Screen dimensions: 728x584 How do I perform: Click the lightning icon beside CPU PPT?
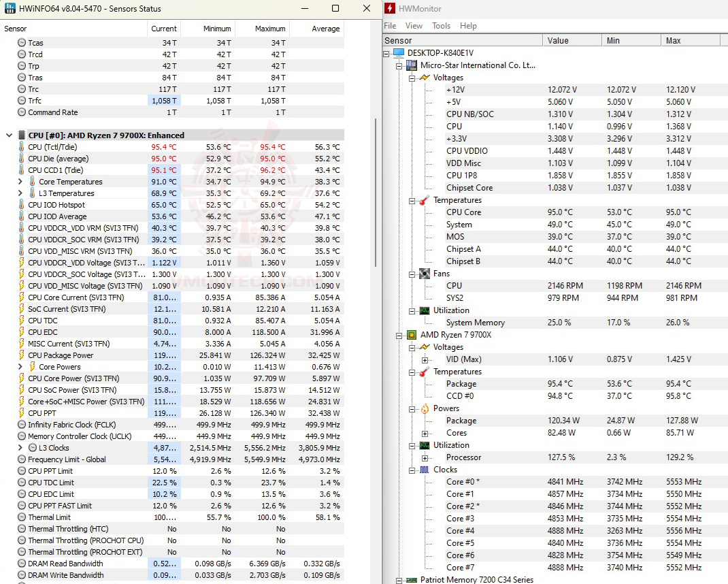[21, 412]
